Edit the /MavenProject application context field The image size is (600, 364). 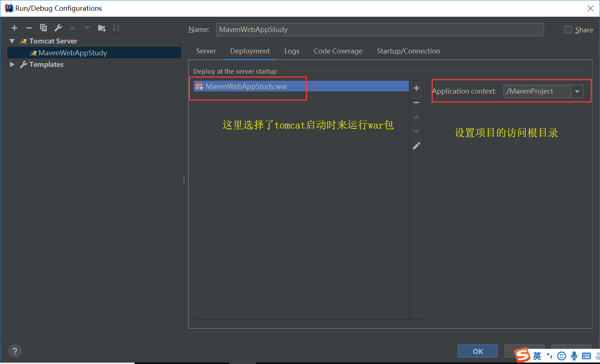(x=537, y=91)
